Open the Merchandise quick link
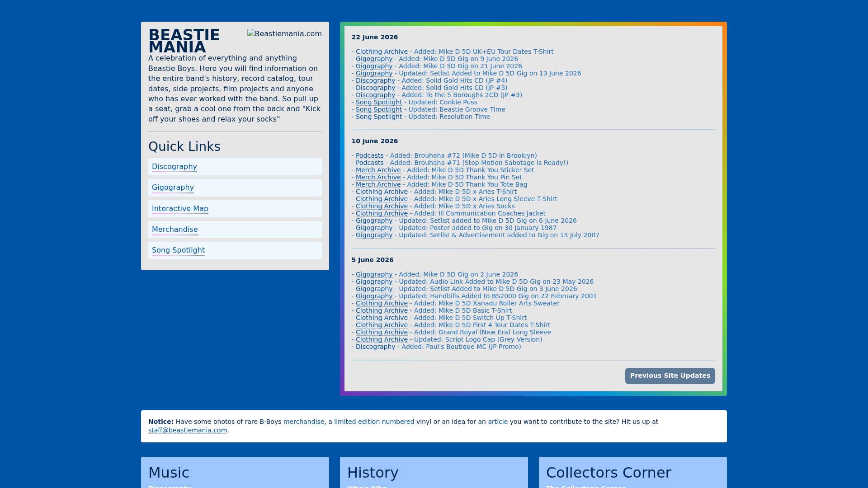Viewport: 868px width, 488px height. coord(175,230)
